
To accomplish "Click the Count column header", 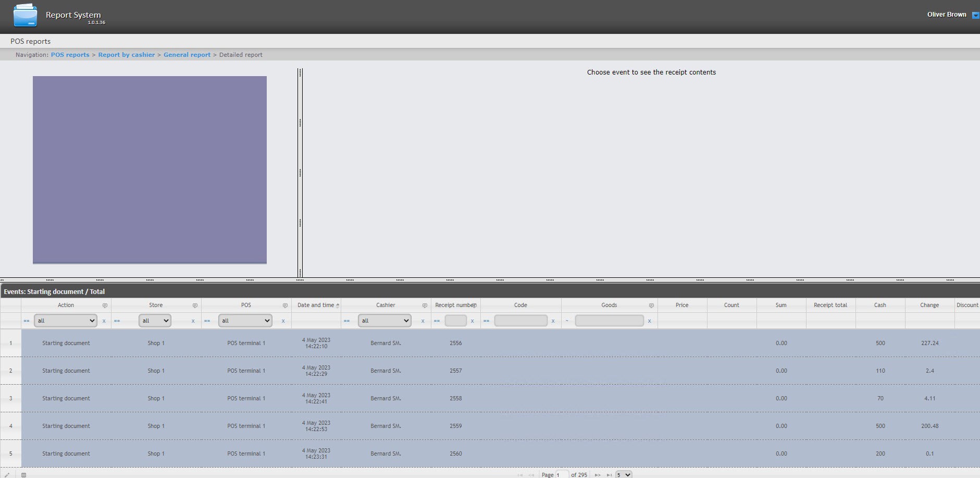I will [731, 305].
